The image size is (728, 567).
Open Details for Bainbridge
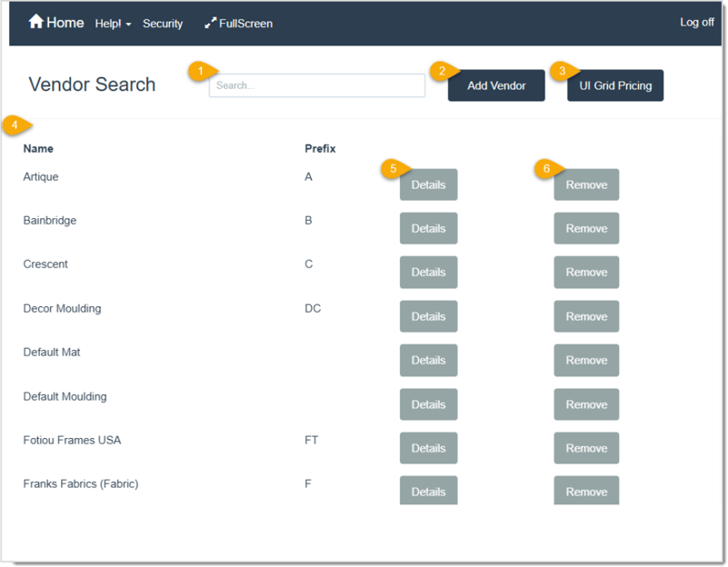click(x=428, y=228)
